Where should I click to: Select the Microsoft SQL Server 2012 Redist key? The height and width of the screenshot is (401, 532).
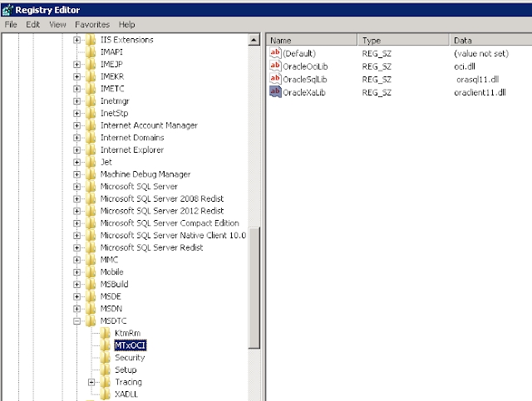[x=162, y=211]
